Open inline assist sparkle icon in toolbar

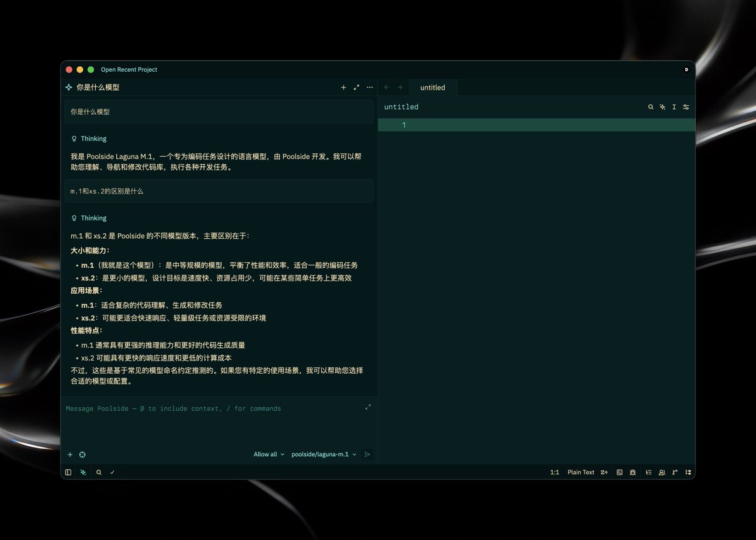[x=662, y=107]
